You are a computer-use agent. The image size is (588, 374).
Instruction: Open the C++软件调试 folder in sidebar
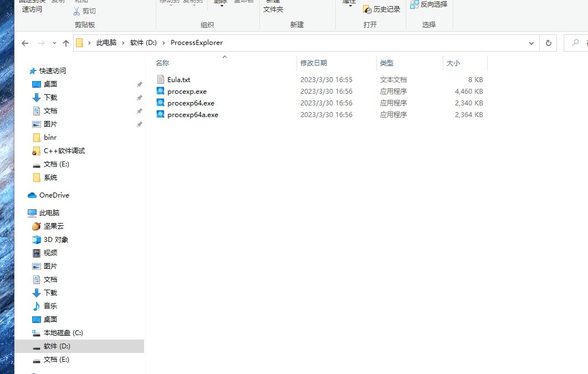[x=64, y=150]
